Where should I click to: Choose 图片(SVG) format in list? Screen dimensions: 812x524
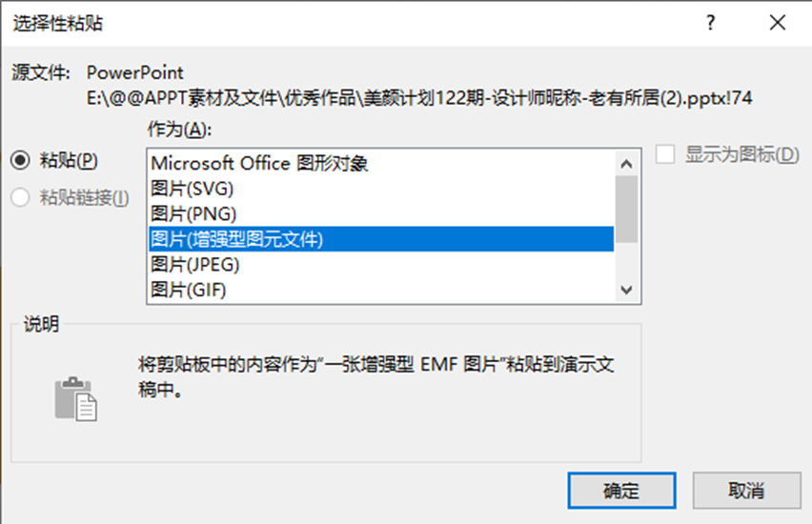(x=381, y=189)
